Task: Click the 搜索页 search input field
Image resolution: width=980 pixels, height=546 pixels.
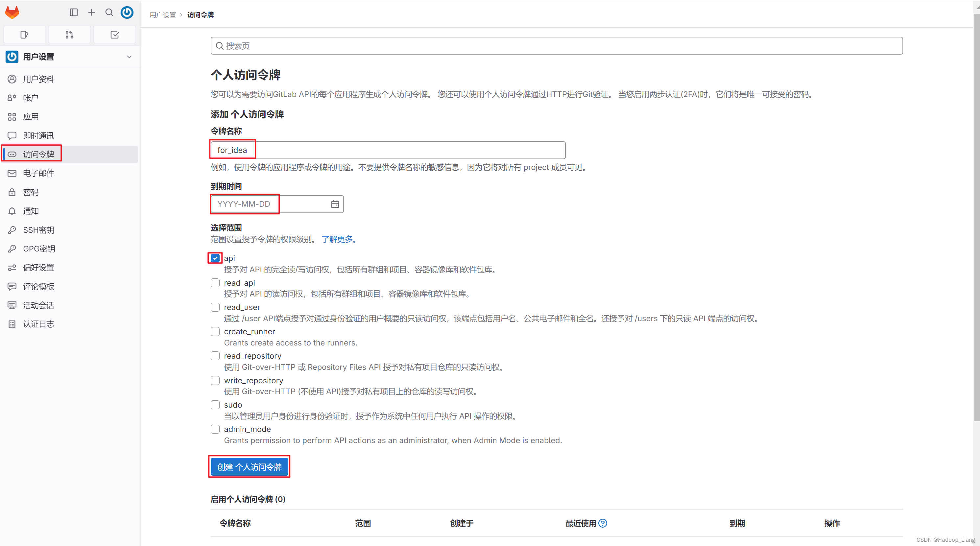Action: click(556, 46)
